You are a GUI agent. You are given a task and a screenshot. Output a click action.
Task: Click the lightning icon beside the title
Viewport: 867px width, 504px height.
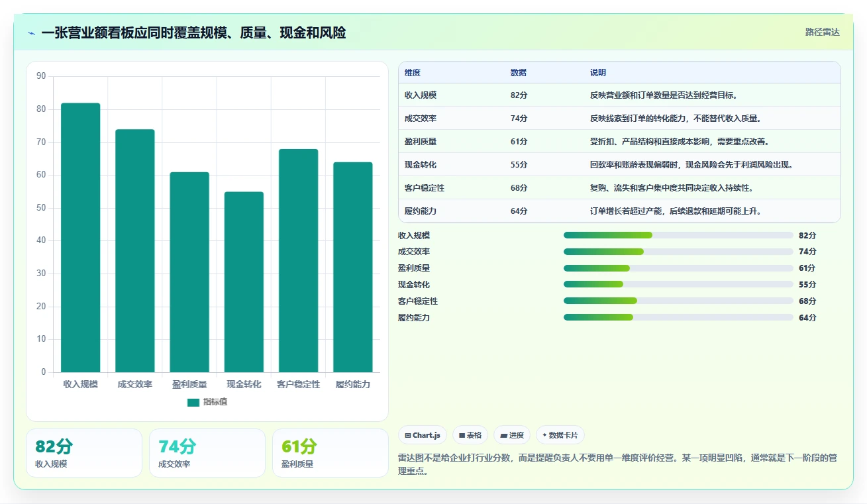[x=31, y=33]
